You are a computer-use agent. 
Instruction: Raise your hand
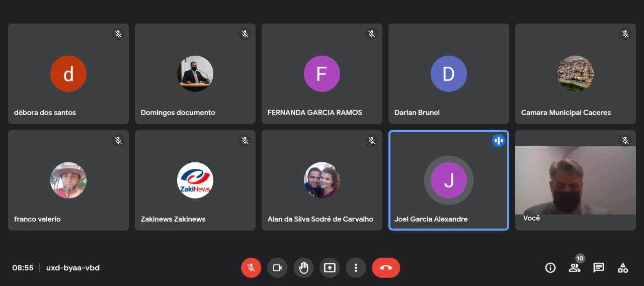tap(303, 268)
